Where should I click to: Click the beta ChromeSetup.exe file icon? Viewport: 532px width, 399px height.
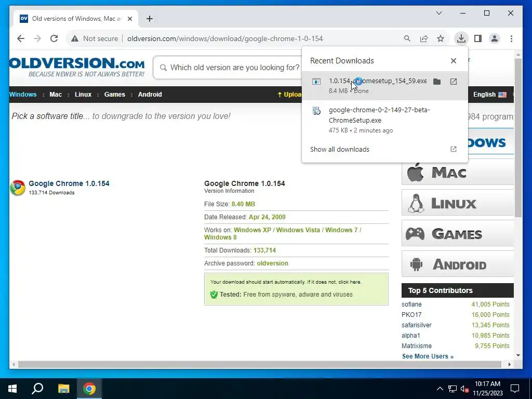(x=316, y=111)
